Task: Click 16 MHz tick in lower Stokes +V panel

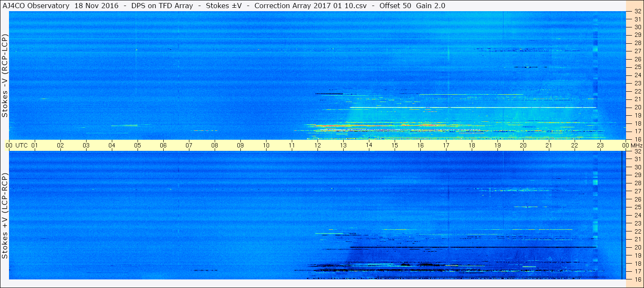Action: tap(638, 279)
